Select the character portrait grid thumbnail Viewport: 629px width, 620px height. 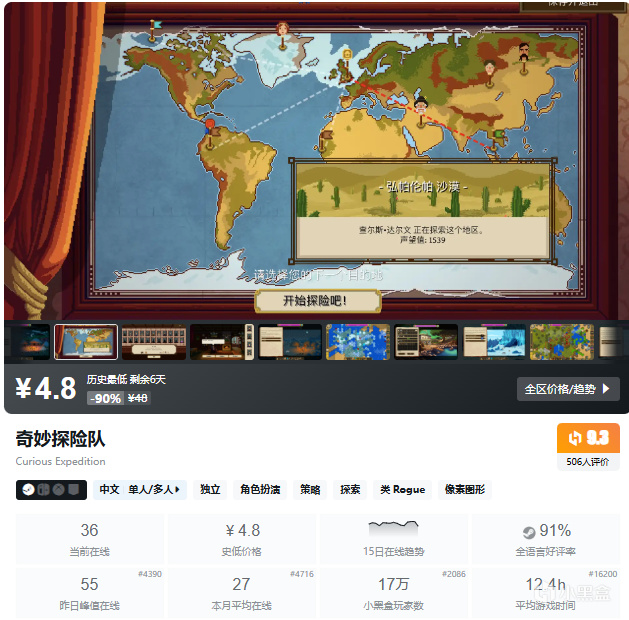tap(154, 342)
